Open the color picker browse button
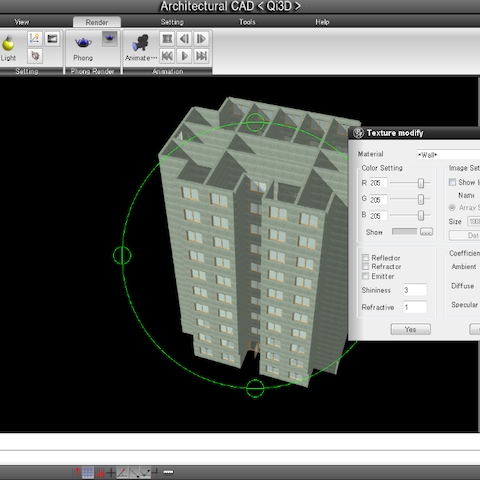480x480 pixels. (426, 231)
